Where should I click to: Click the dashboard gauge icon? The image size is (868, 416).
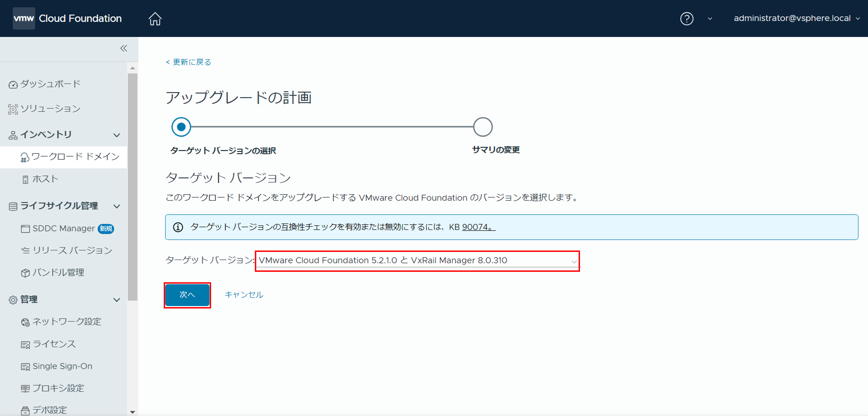click(x=13, y=84)
